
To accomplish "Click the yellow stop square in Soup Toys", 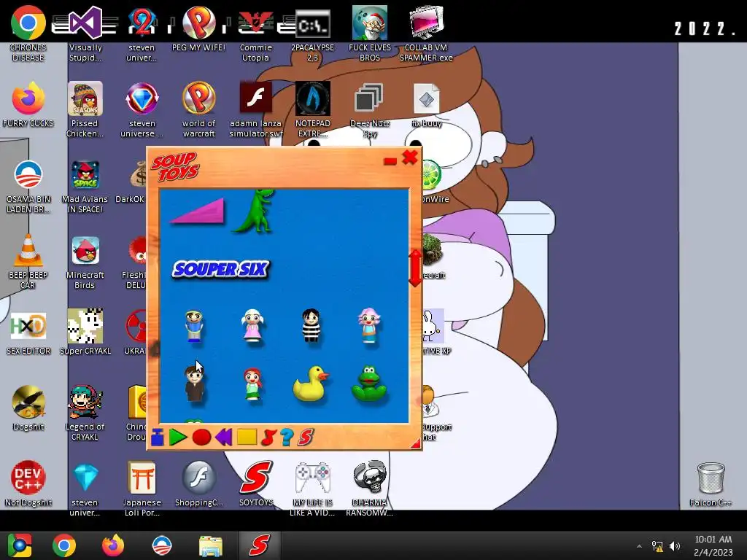I will (247, 437).
